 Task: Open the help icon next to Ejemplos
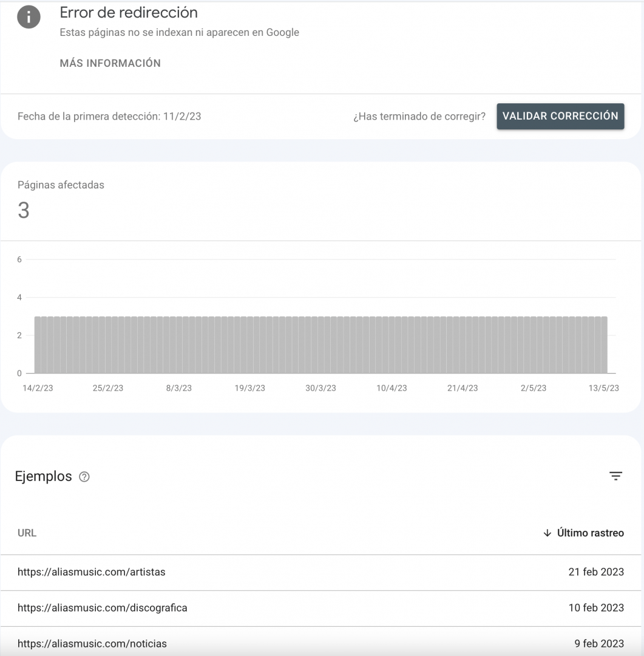pyautogui.click(x=84, y=477)
